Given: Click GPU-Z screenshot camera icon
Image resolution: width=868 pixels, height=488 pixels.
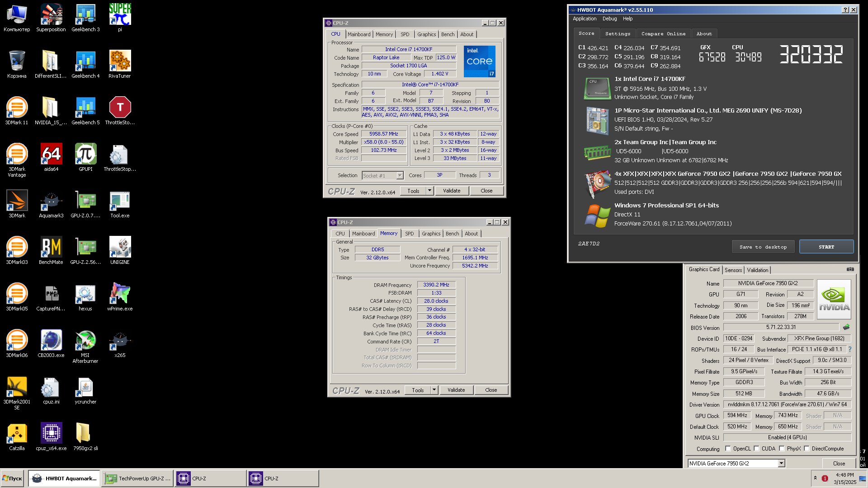Looking at the screenshot, I should coord(850,269).
